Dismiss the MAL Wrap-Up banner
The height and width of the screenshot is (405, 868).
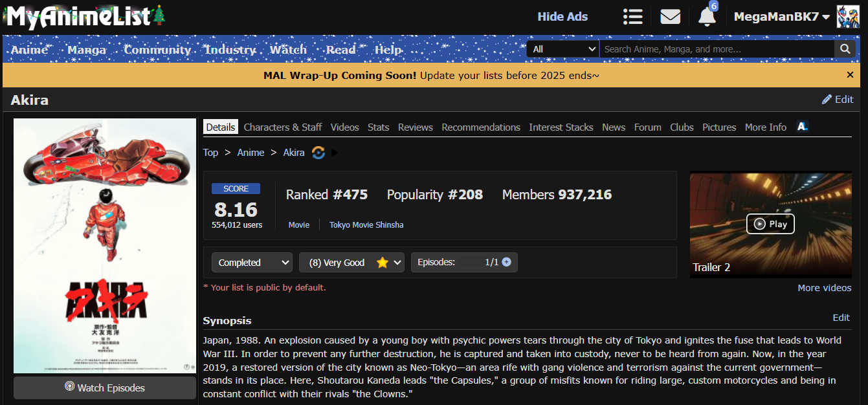tap(850, 75)
